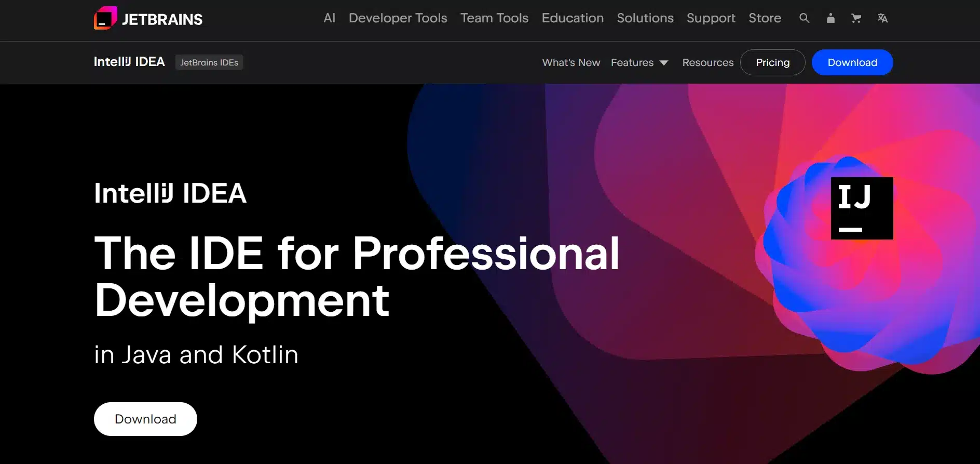The width and height of the screenshot is (980, 464).
Task: Open the Team Tools menu
Action: click(x=494, y=18)
